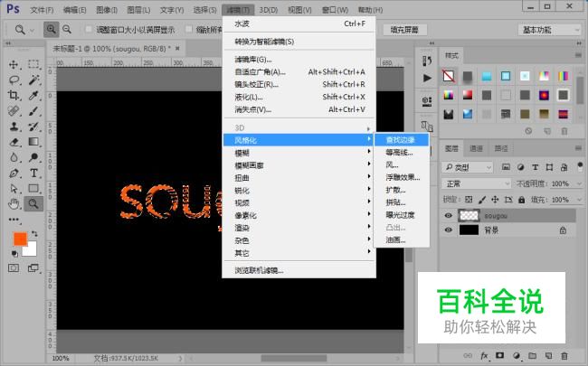Click 浏览联机滤镜... entry
Image resolution: width=588 pixels, height=366 pixels.
(299, 270)
